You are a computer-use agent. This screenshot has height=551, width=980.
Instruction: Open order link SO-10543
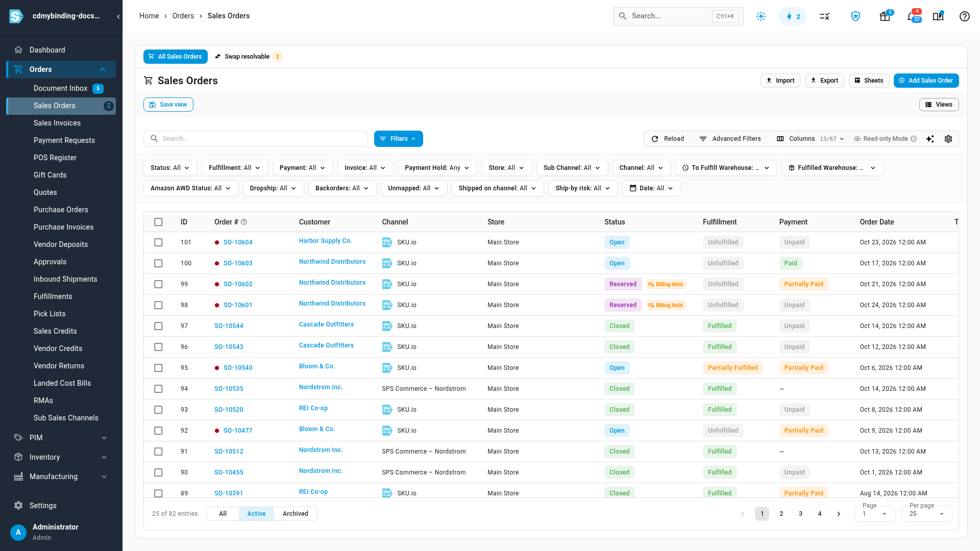pos(229,347)
